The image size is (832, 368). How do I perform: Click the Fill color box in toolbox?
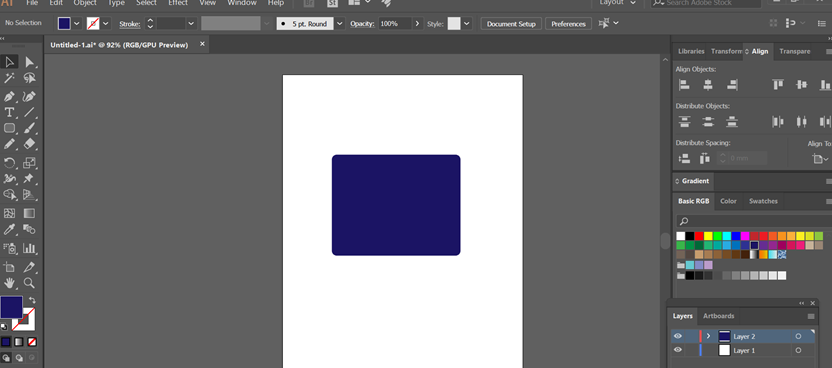[11, 307]
